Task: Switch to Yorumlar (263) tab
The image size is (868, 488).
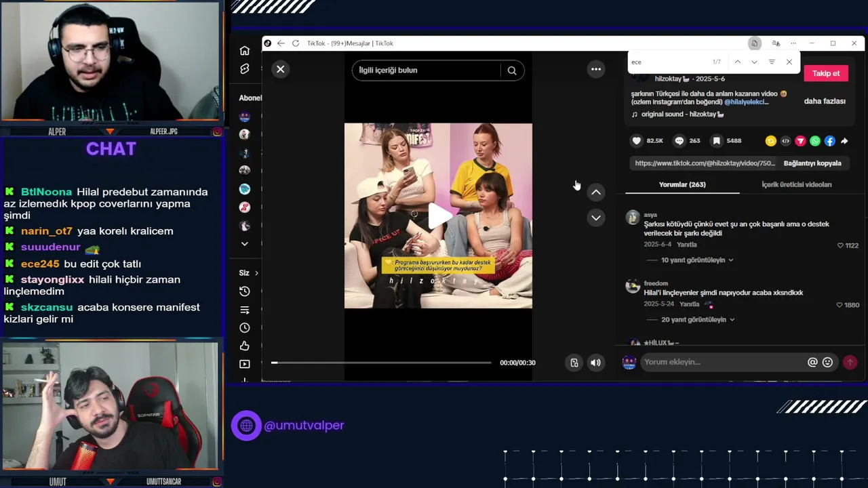Action: coord(682,184)
